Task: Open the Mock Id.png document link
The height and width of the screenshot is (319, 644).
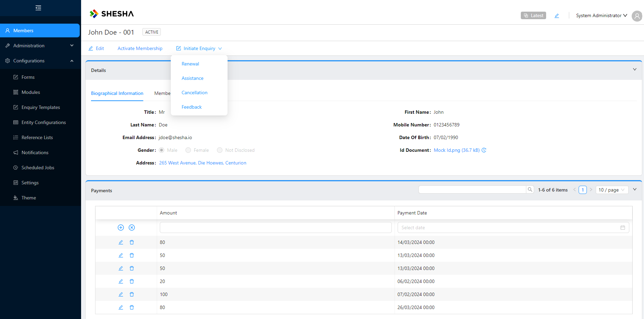Action: 456,150
